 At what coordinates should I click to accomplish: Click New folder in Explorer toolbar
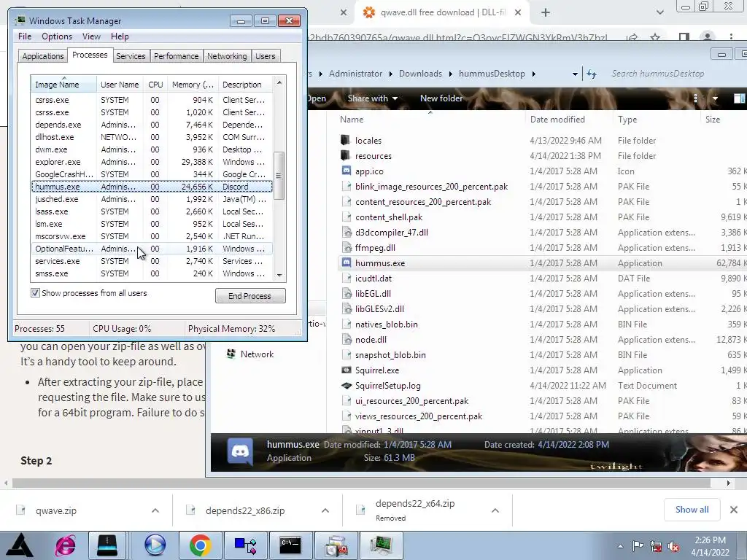(x=441, y=98)
